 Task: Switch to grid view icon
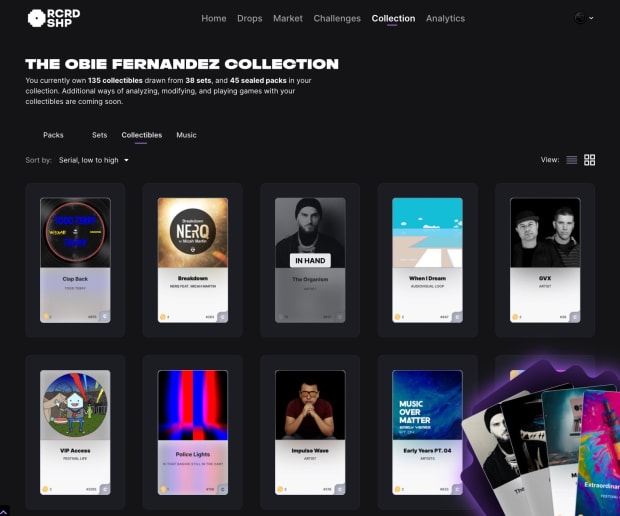[x=589, y=160]
